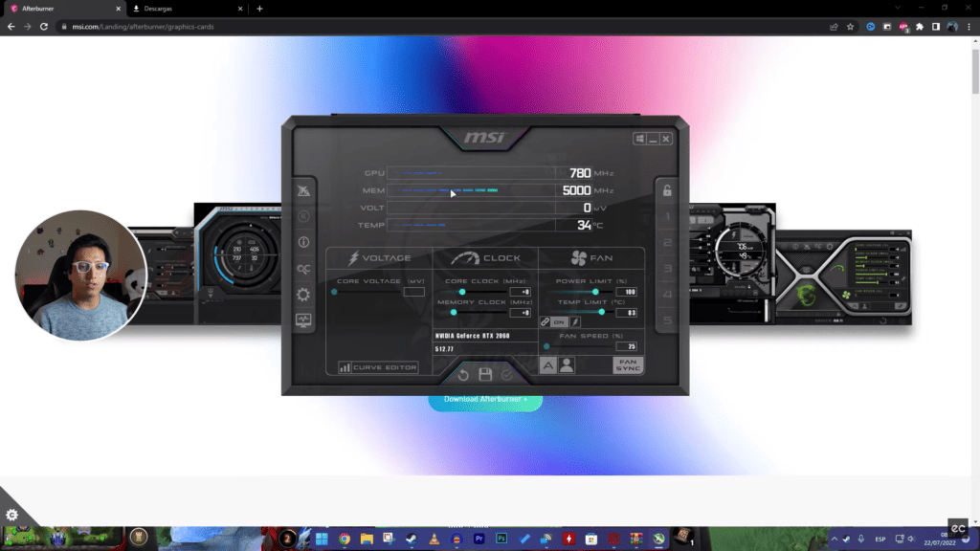Click the Fan Speed 25 value field
The height and width of the screenshot is (551, 980).
(x=626, y=346)
